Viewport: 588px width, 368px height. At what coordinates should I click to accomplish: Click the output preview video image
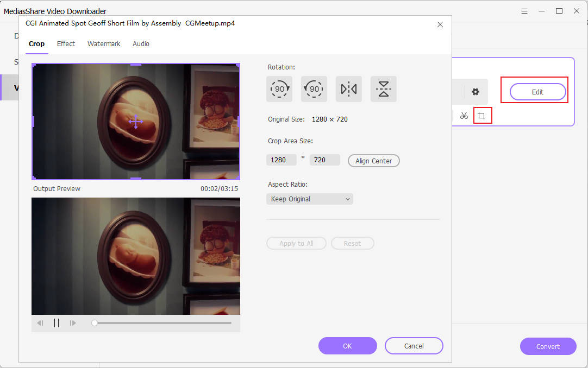pos(136,256)
